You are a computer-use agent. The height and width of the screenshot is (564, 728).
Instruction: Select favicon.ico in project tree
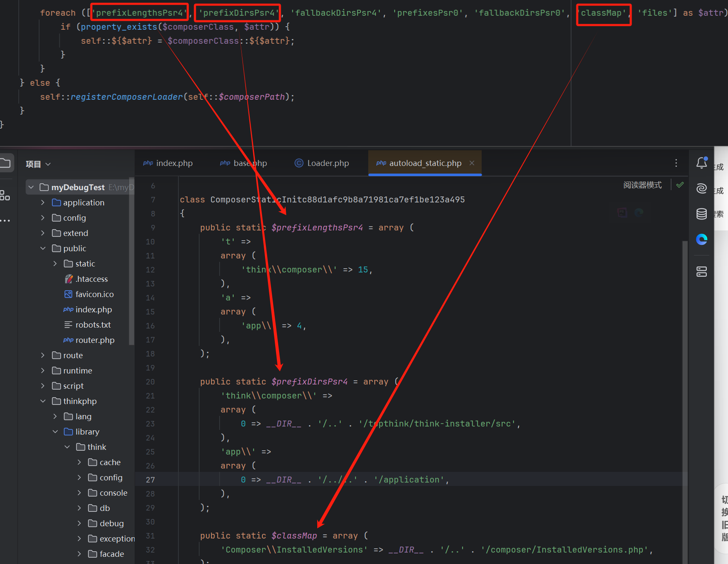click(x=89, y=294)
